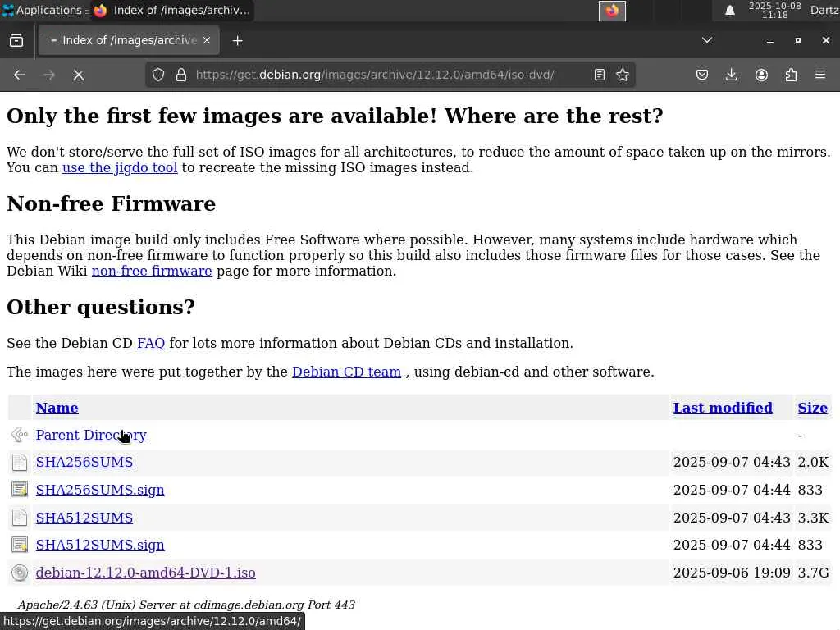
Task: Go to Parent Directory
Action: (x=91, y=435)
